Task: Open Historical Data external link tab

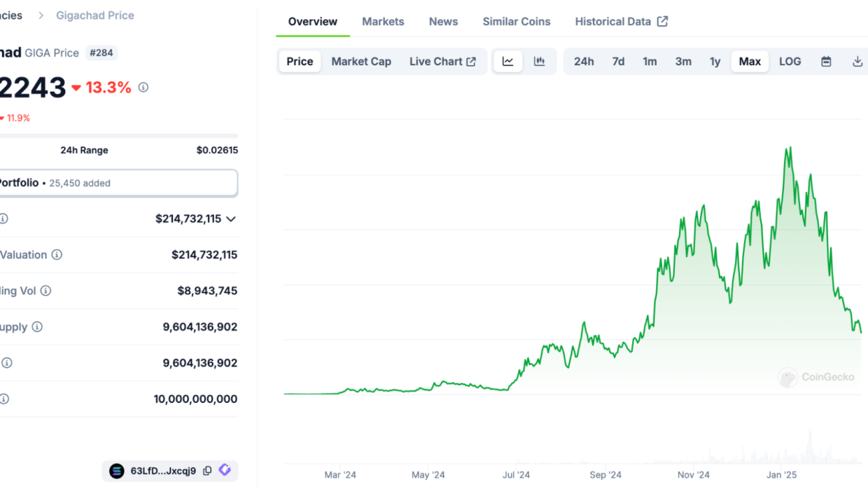Action: (x=622, y=22)
